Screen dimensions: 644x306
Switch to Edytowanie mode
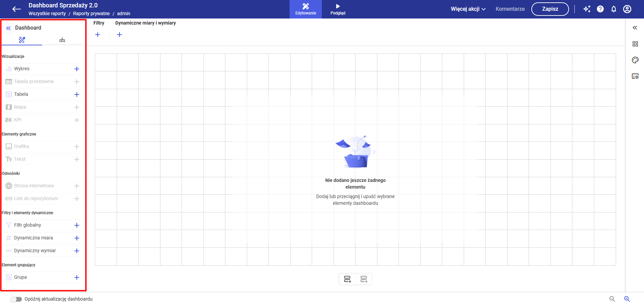306,9
